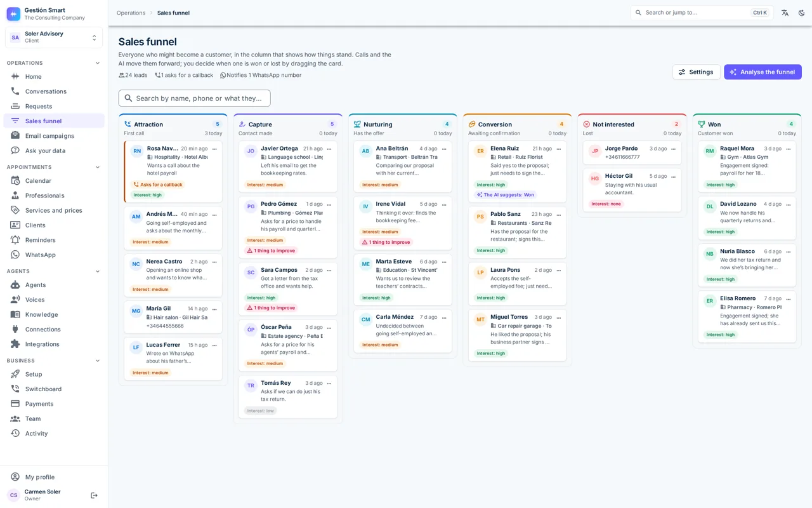This screenshot has width=812, height=508.
Task: Open the Integrations puzzle icon
Action: (x=15, y=344)
